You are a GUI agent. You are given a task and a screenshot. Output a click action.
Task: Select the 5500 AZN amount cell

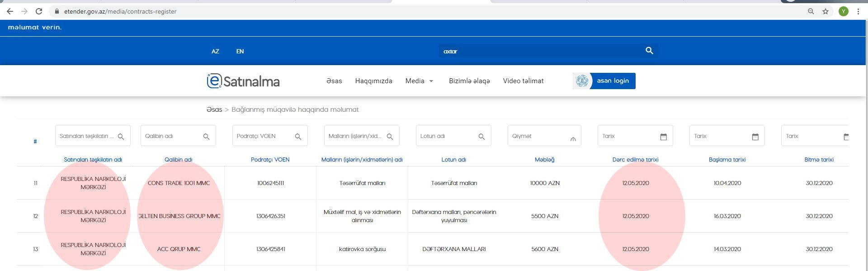[x=545, y=216]
